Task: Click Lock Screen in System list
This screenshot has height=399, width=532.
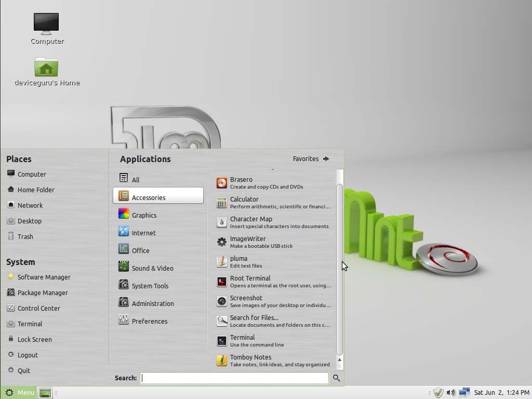Action: (34, 340)
